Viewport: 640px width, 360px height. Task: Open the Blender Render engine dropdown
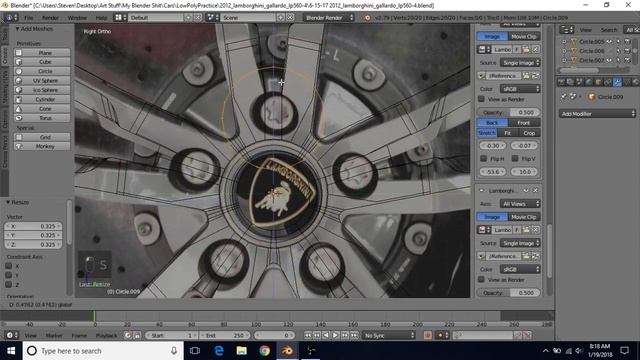[329, 18]
